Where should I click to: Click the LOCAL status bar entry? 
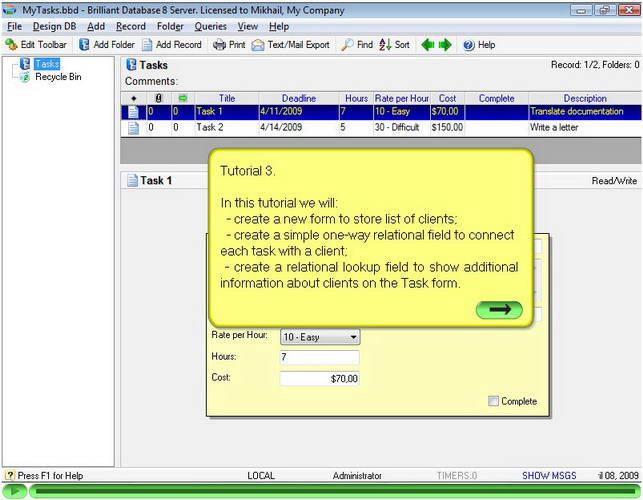pyautogui.click(x=261, y=476)
